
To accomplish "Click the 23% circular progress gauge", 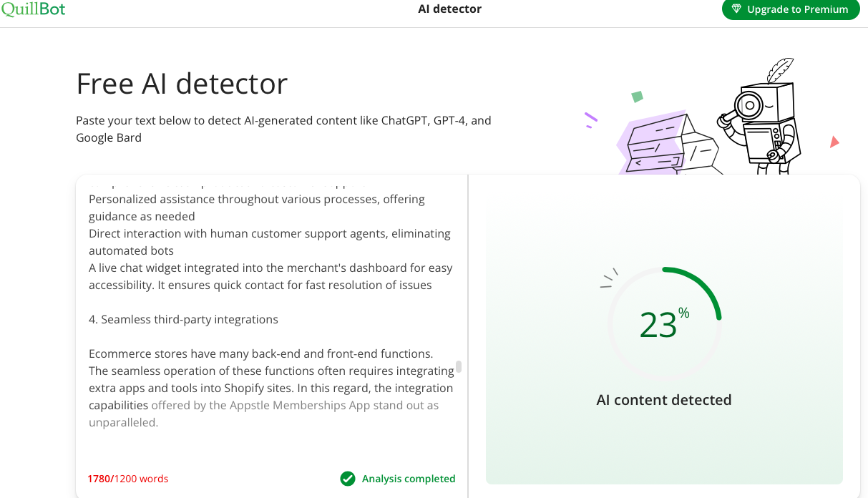I will click(x=664, y=324).
